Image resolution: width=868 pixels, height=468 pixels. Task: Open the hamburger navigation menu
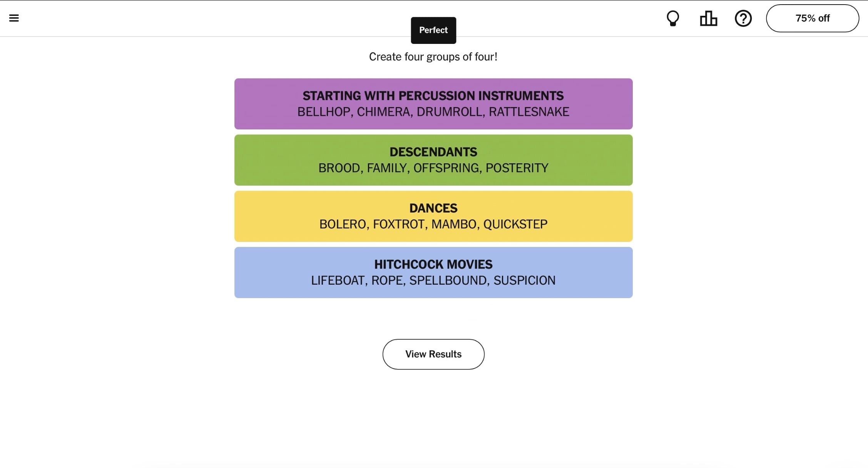coord(14,18)
